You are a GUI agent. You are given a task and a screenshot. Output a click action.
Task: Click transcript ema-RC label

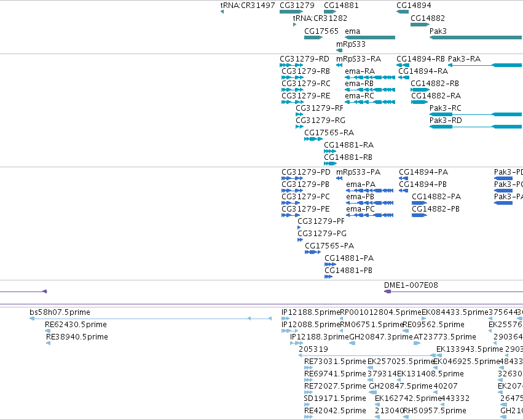360,96
